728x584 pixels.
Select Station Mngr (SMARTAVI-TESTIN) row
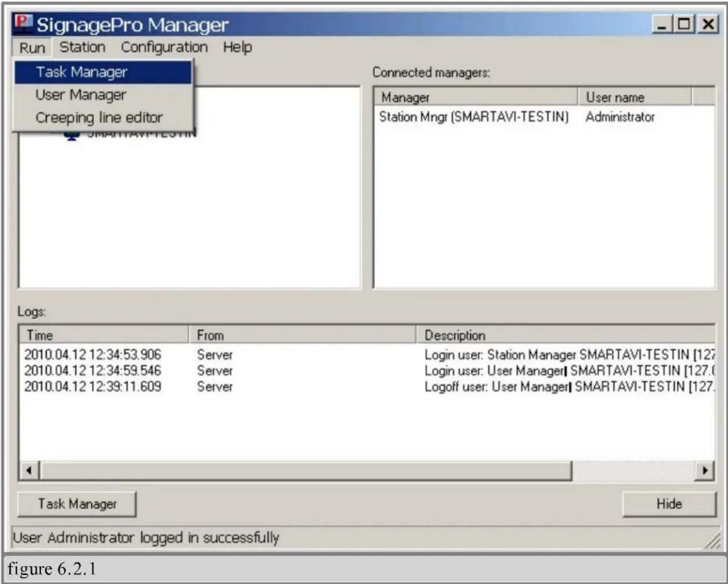coord(544,118)
